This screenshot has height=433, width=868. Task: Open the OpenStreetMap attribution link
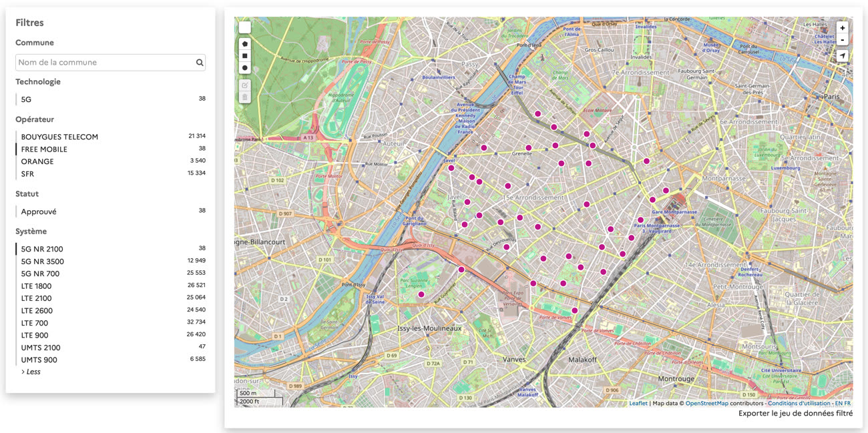tap(706, 404)
